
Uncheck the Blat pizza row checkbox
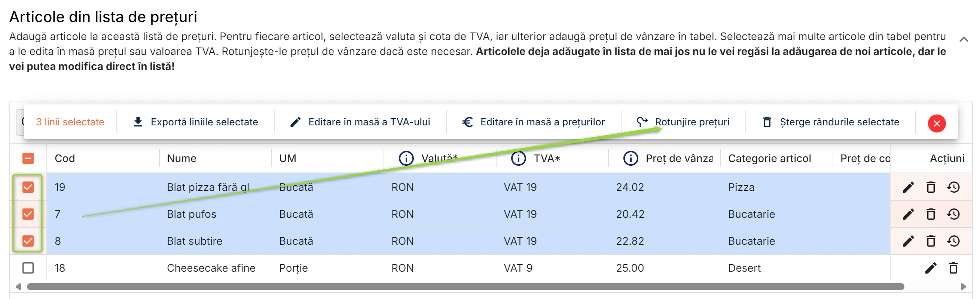28,187
